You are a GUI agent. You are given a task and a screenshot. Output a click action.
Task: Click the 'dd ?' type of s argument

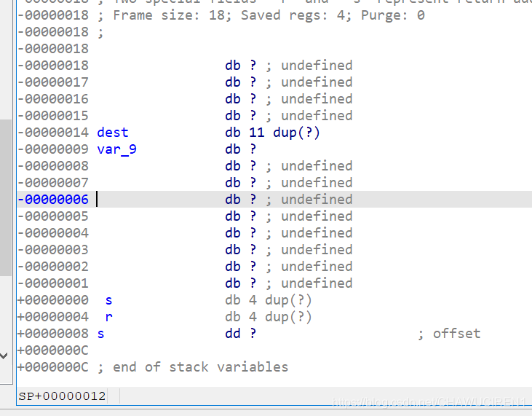pyautogui.click(x=241, y=334)
